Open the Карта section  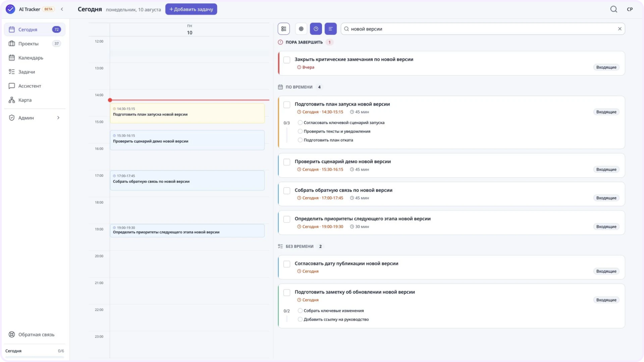click(35, 100)
